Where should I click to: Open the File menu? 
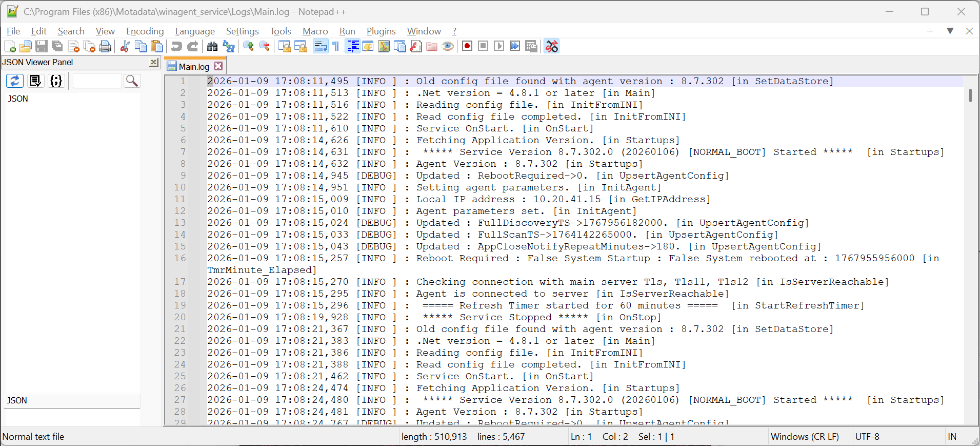pos(13,31)
